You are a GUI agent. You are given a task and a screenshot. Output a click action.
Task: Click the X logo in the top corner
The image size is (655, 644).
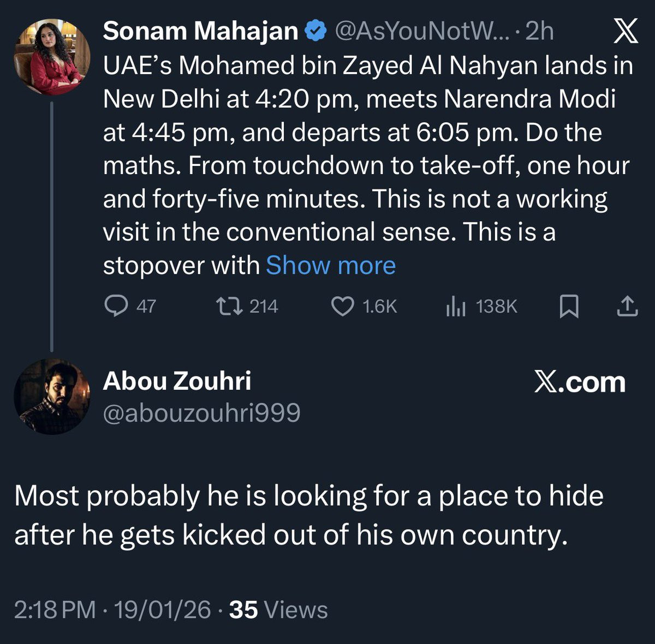pyautogui.click(x=626, y=32)
